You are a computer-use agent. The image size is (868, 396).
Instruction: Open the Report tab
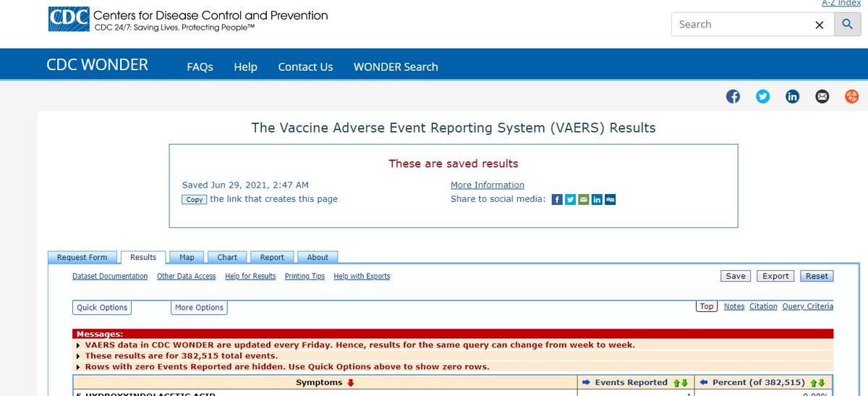click(x=272, y=258)
